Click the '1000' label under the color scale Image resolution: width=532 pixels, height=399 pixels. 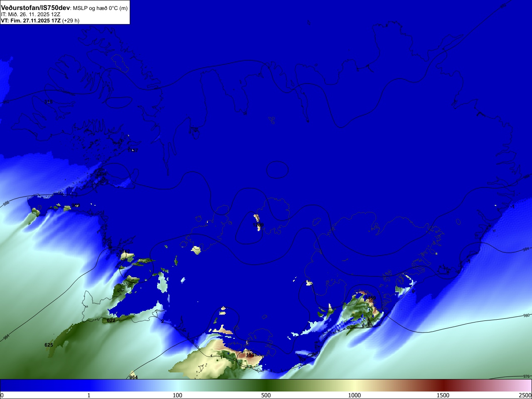tap(355, 395)
